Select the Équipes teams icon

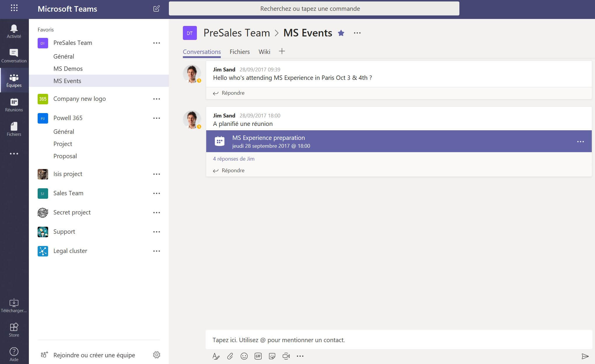coord(14,78)
